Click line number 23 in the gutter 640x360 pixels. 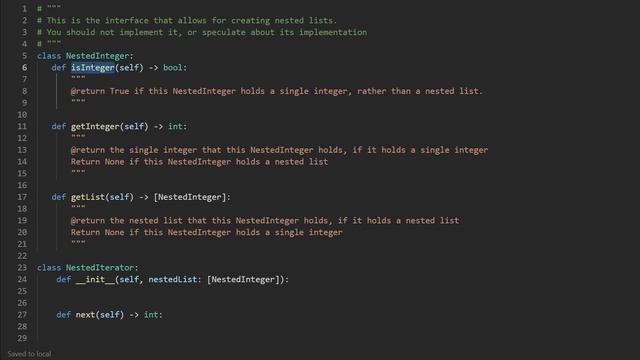click(x=22, y=268)
